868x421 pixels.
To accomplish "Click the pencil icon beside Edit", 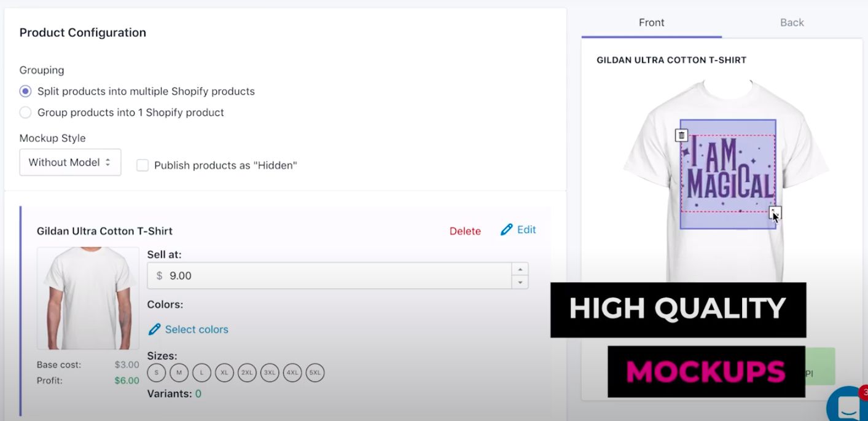I will tap(507, 230).
